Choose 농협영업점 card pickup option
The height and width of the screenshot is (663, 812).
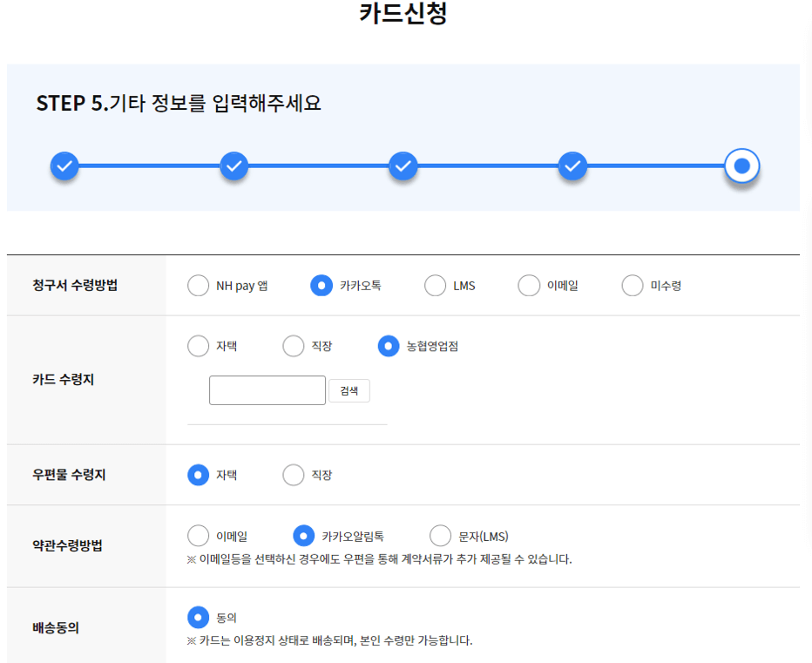(x=389, y=346)
